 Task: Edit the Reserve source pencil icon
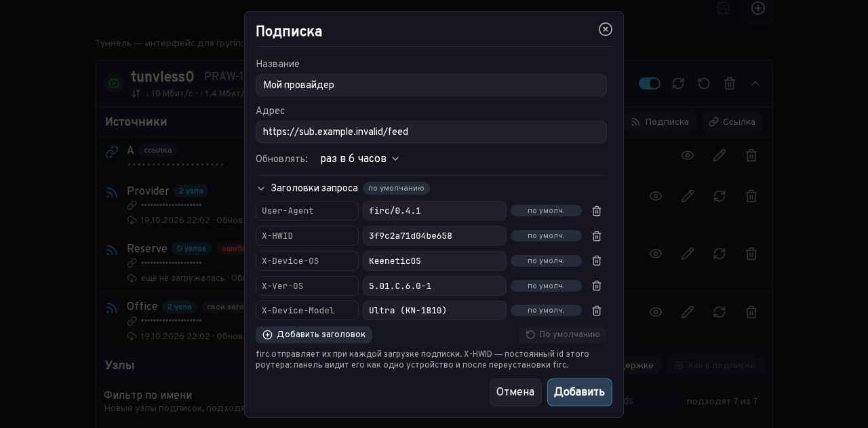point(688,254)
